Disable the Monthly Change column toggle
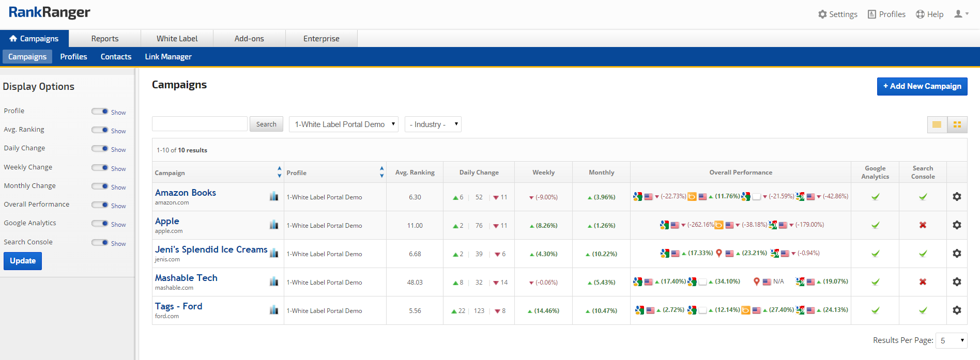 100,186
